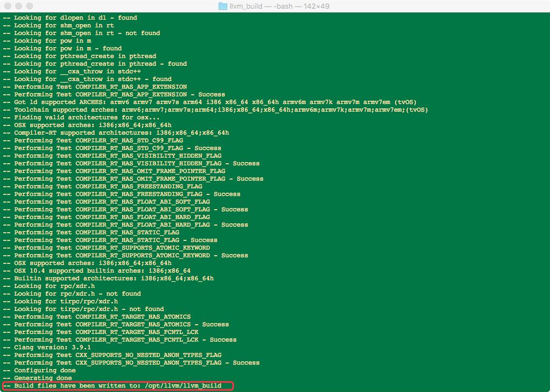The height and width of the screenshot is (392, 550).
Task: Click 'Build files have been written to' line
Action: coord(112,386)
